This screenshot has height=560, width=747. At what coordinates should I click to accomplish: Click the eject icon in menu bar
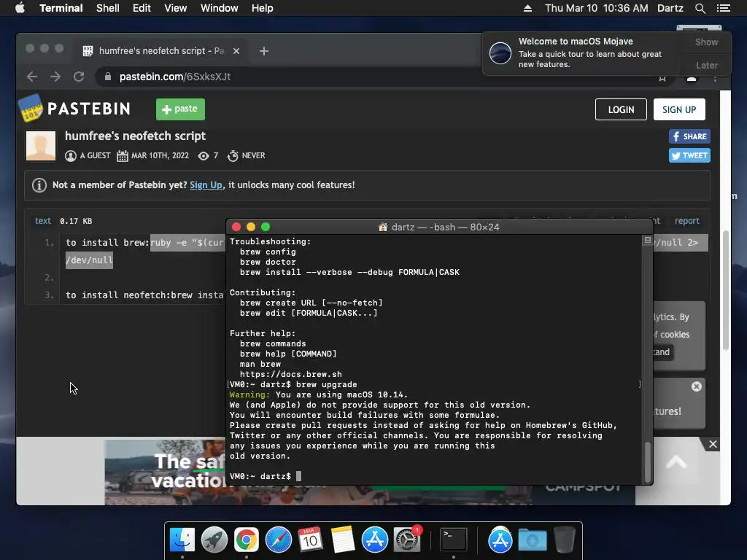pyautogui.click(x=527, y=8)
